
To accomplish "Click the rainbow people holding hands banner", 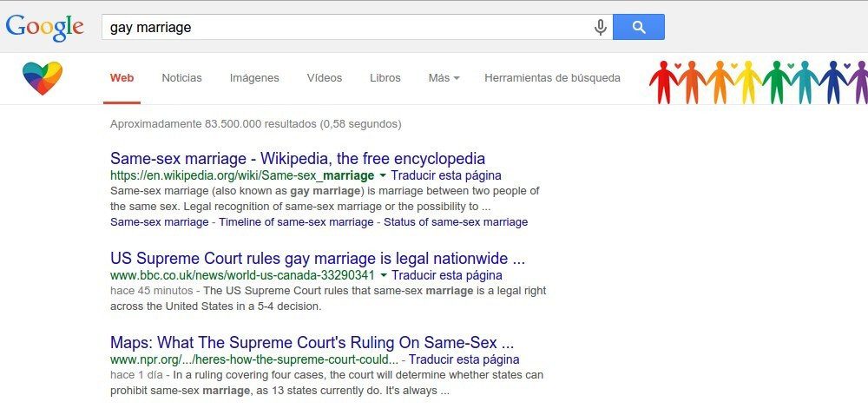I will 759,82.
